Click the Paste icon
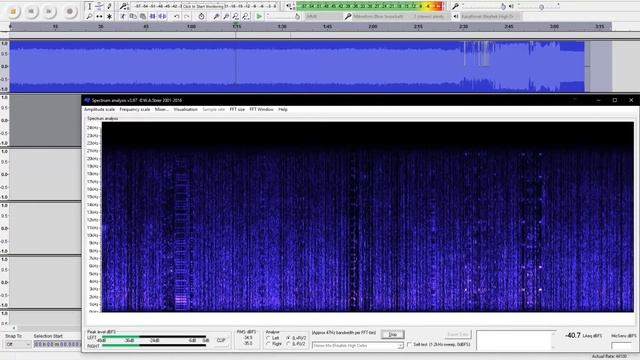 click(x=142, y=16)
